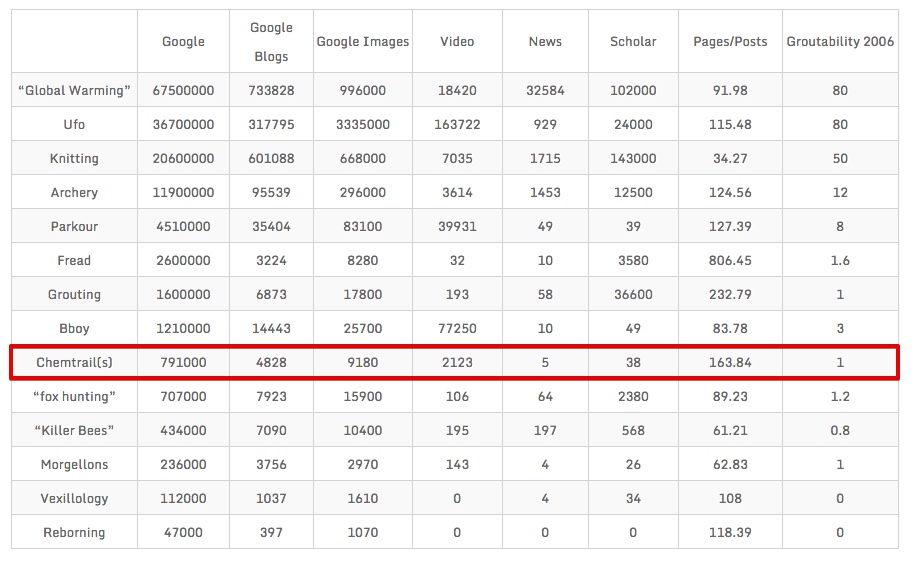The height and width of the screenshot is (563, 921).
Task: Select the Morgellons row label
Action: 75,465
